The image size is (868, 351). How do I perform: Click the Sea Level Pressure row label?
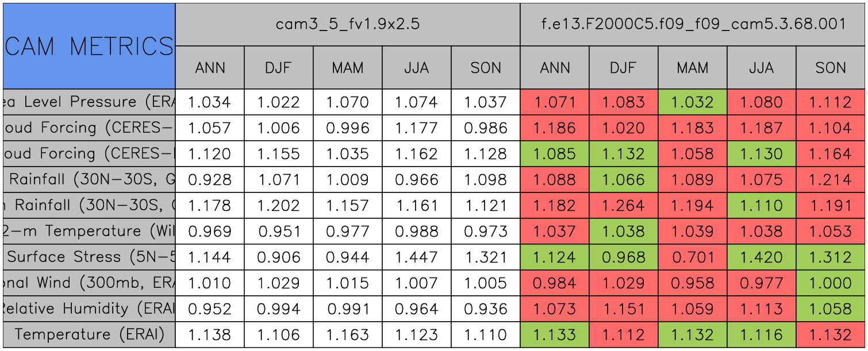[x=89, y=102]
